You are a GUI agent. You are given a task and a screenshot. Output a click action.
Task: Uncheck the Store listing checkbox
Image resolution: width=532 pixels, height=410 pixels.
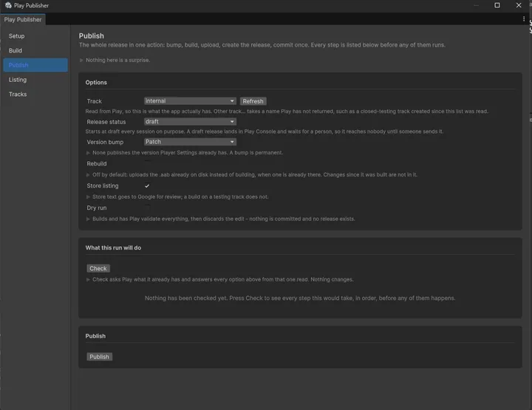click(x=147, y=186)
